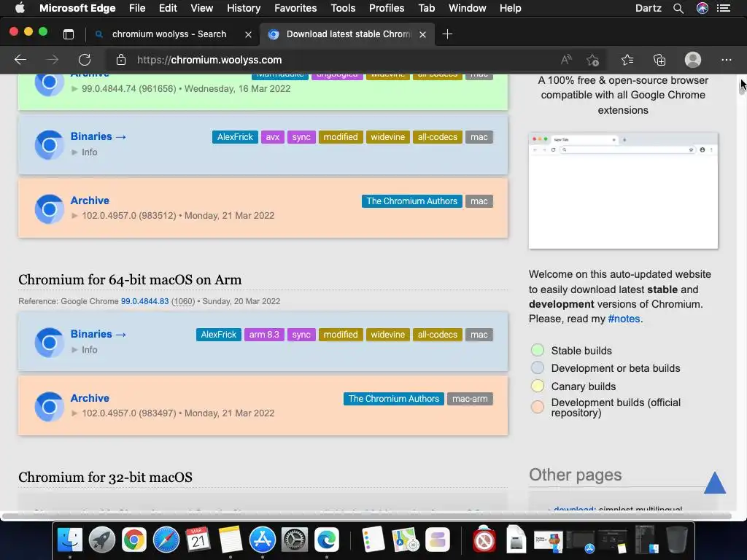Screen dimensions: 747x560
Task: Click the forward navigation arrow
Action: 53,60
